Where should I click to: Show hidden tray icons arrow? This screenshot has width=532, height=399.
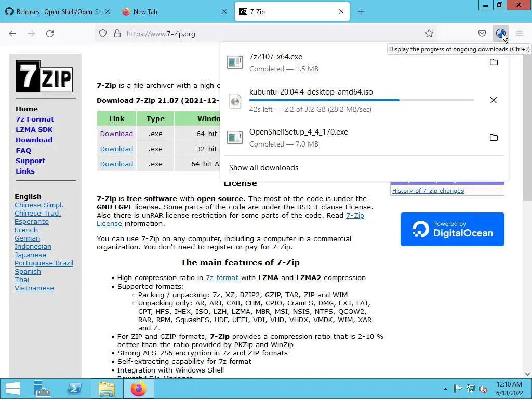tap(445, 389)
